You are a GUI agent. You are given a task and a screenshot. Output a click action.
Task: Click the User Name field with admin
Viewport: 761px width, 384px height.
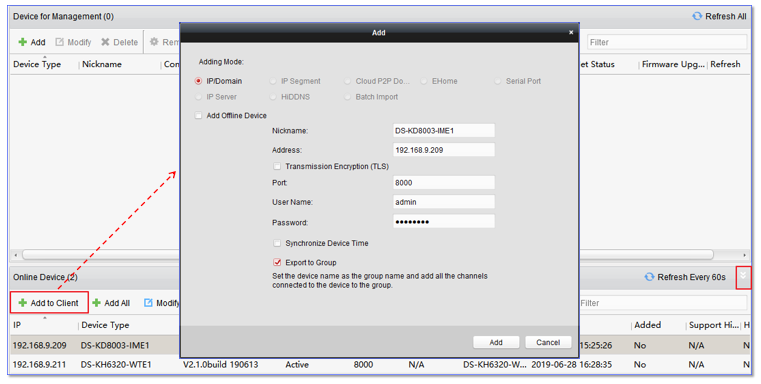[x=444, y=202]
